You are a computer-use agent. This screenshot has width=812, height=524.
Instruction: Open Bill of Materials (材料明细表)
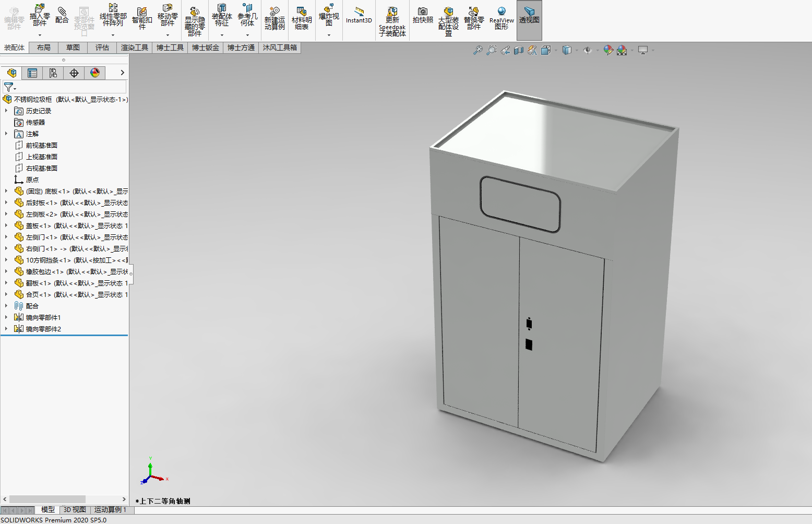[302, 19]
